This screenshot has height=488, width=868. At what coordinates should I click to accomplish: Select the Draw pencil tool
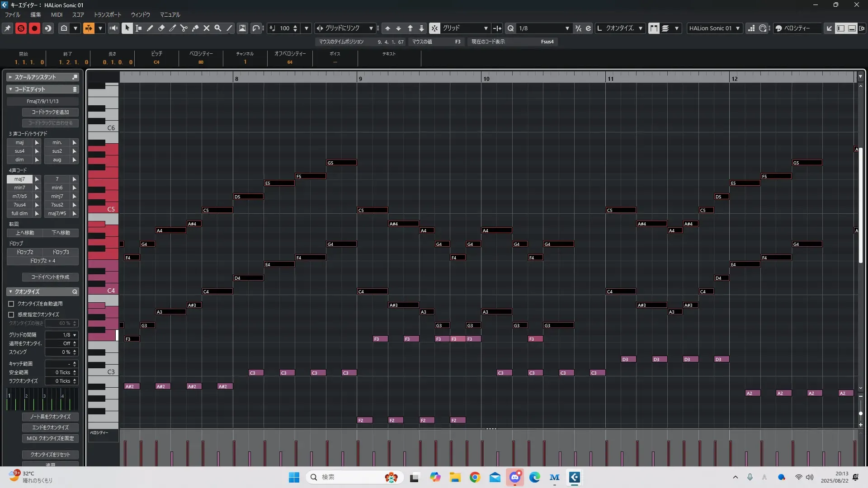150,28
